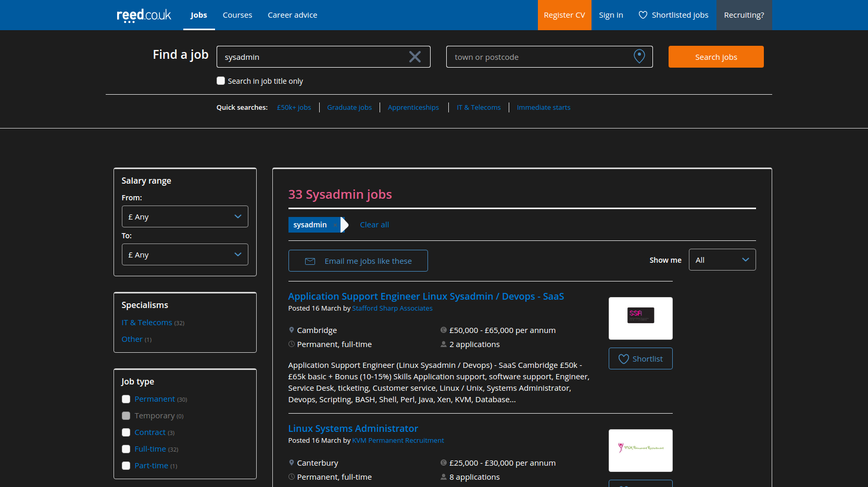Click envelope icon in Email me jobs button
Viewport: 868px width, 487px height.
[x=310, y=261]
